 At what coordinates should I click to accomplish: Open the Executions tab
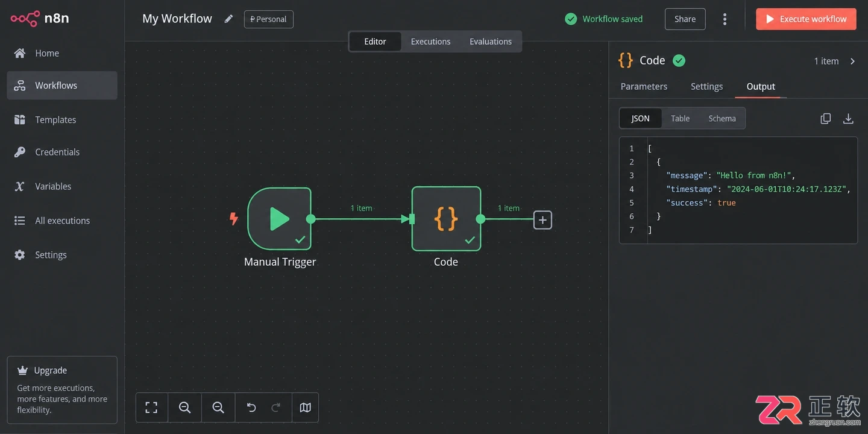coord(430,42)
